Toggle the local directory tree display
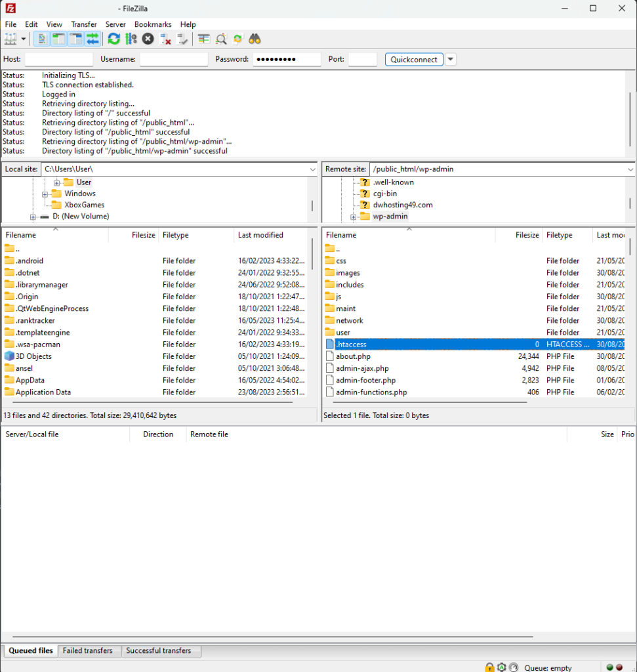 point(59,39)
